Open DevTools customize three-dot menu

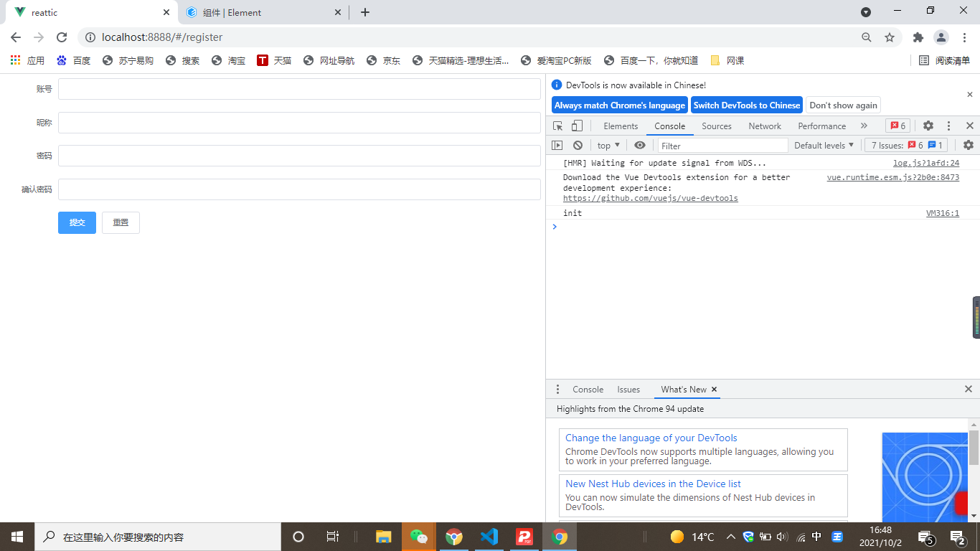coord(948,126)
